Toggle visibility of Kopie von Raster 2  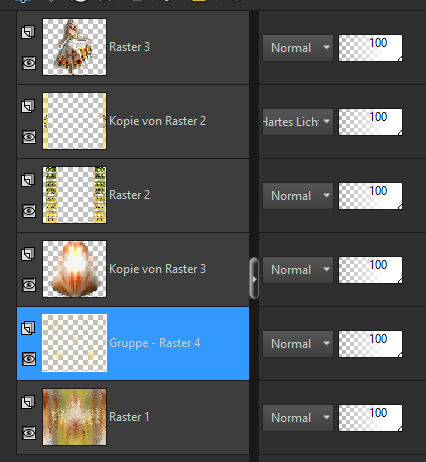pyautogui.click(x=29, y=137)
